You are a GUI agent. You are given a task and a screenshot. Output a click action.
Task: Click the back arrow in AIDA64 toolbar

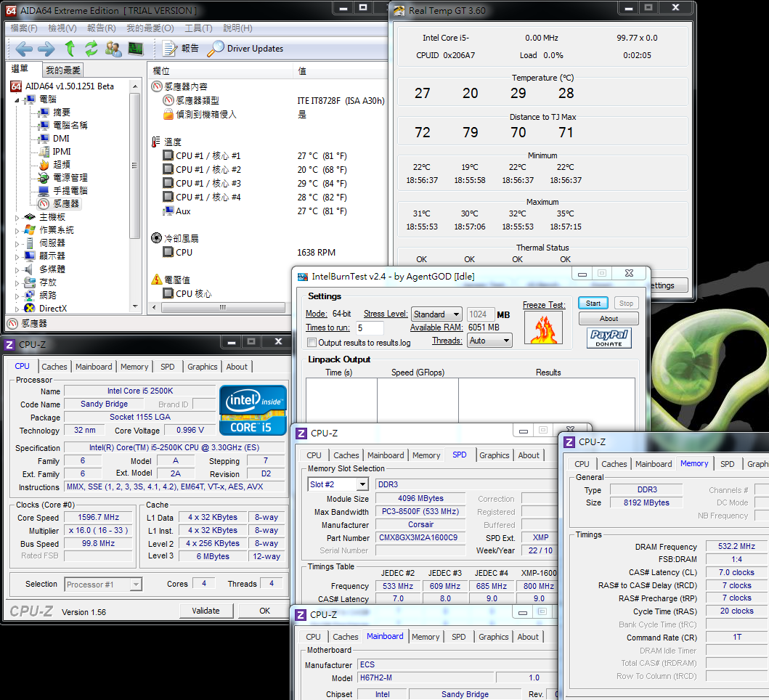pos(24,49)
